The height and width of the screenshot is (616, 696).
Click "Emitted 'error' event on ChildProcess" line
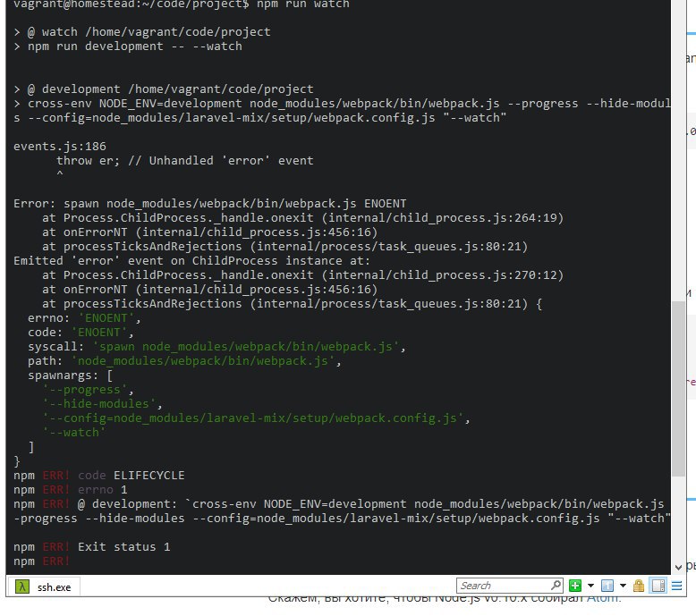click(x=191, y=261)
